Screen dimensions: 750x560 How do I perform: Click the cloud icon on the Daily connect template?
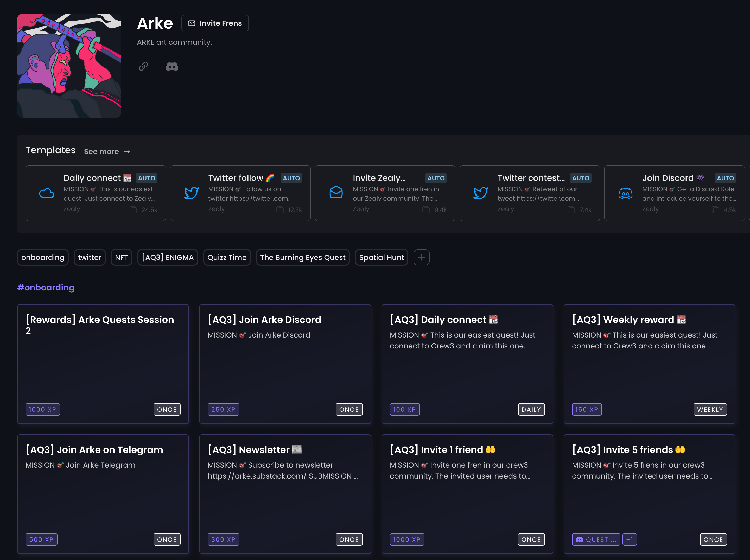tap(46, 193)
